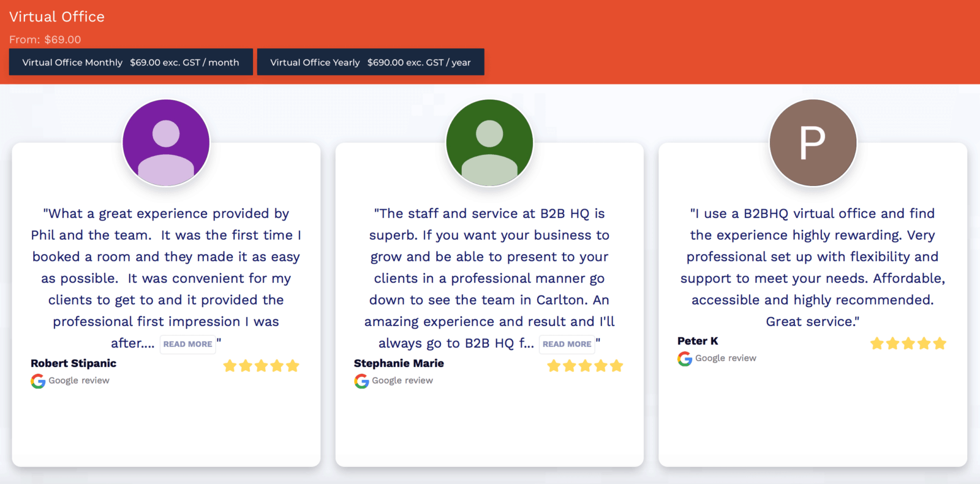Open Robert Stipanic's reviewer name

pos(73,363)
